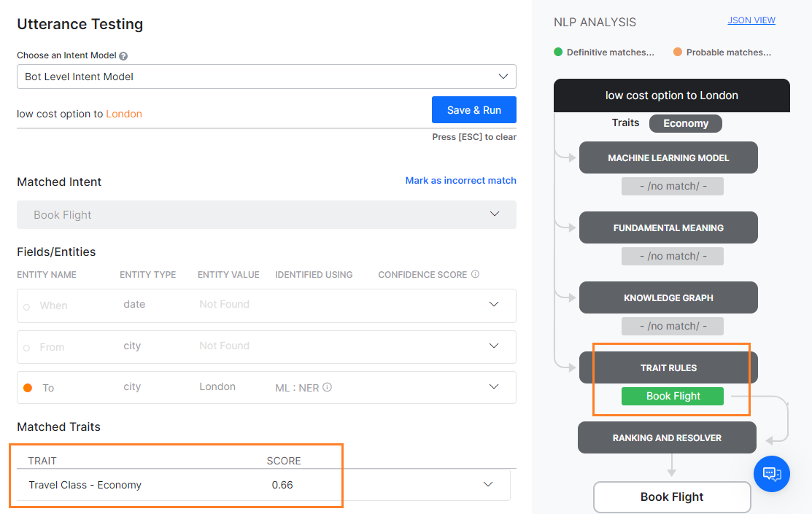The width and height of the screenshot is (812, 514).
Task: Open the JSON VIEW link
Action: click(751, 20)
